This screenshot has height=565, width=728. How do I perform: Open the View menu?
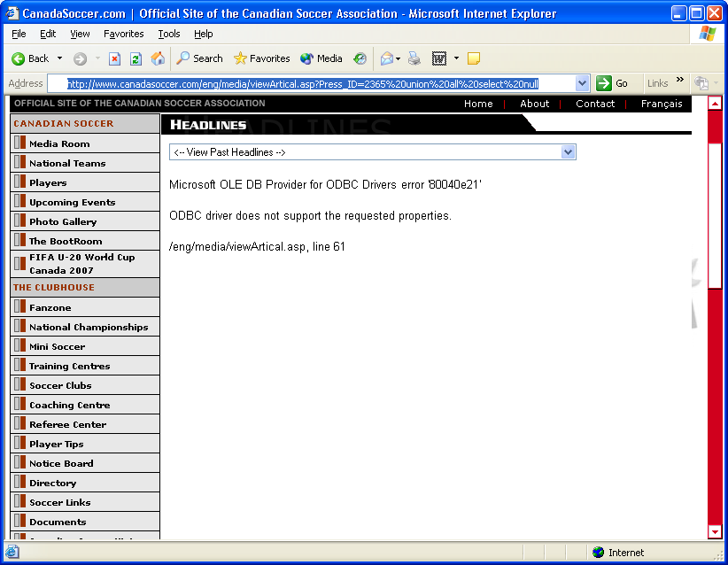[x=80, y=34]
